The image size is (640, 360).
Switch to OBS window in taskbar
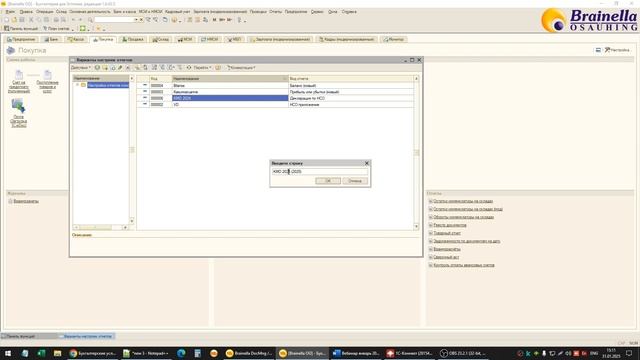click(x=463, y=353)
